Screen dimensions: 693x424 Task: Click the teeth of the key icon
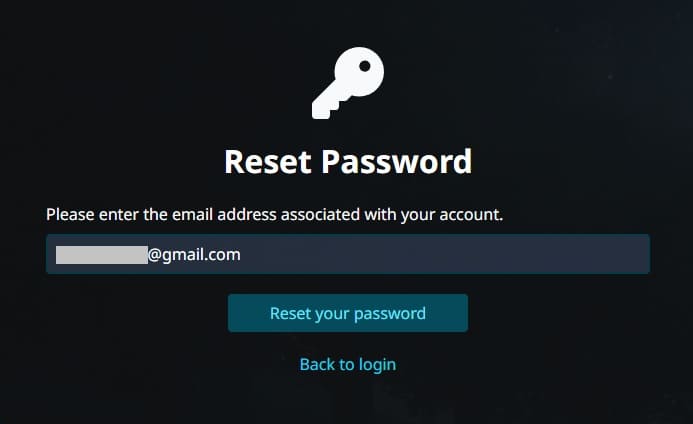[x=327, y=108]
